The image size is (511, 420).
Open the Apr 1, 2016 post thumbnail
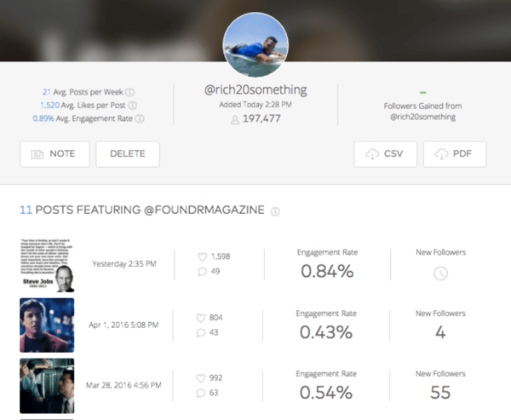click(x=47, y=325)
